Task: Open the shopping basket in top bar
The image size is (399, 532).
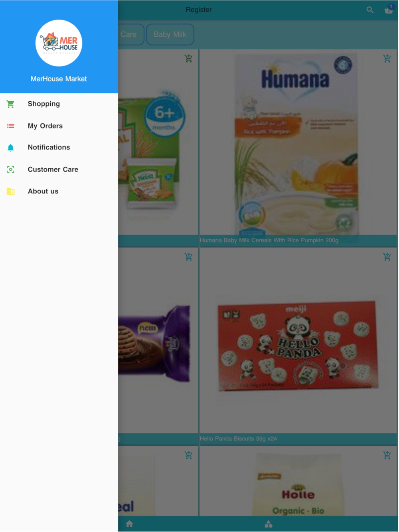Action: tap(389, 10)
